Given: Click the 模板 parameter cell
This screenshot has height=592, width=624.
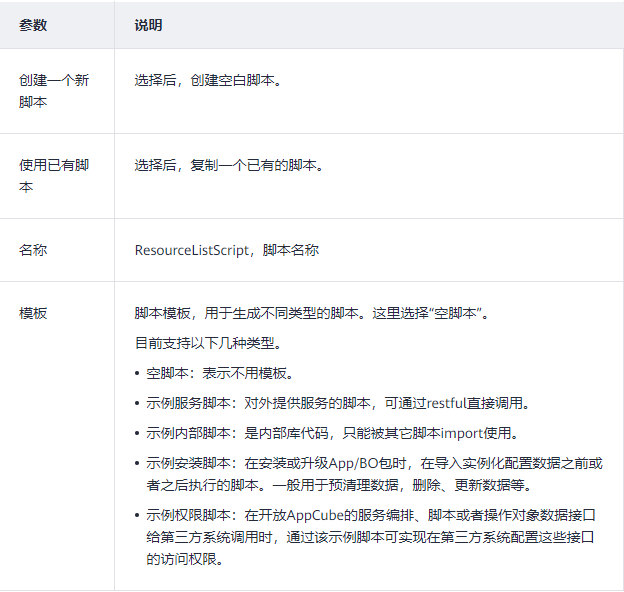Looking at the screenshot, I should 33,313.
